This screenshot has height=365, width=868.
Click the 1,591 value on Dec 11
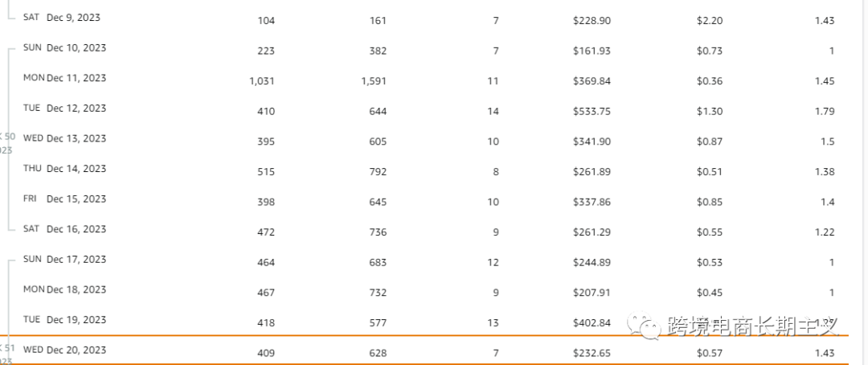click(x=374, y=81)
